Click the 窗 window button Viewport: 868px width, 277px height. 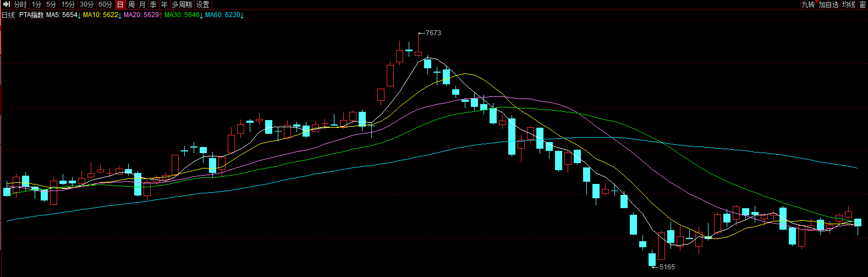(863, 4)
